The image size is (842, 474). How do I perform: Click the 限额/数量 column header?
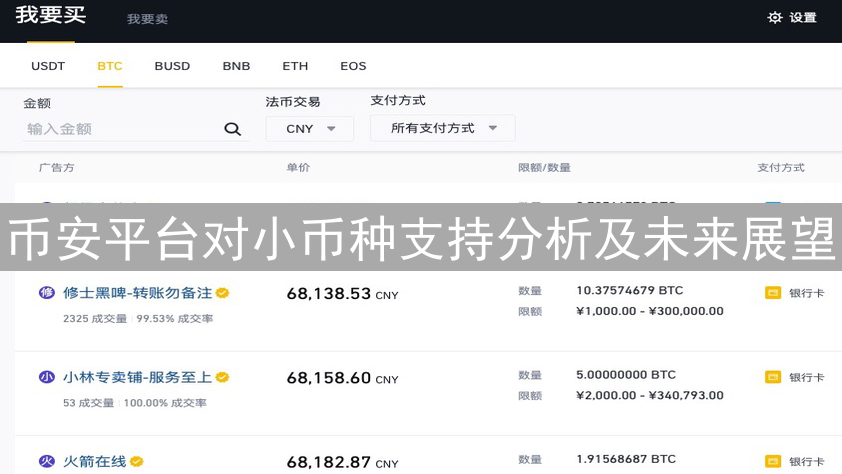[x=545, y=167]
